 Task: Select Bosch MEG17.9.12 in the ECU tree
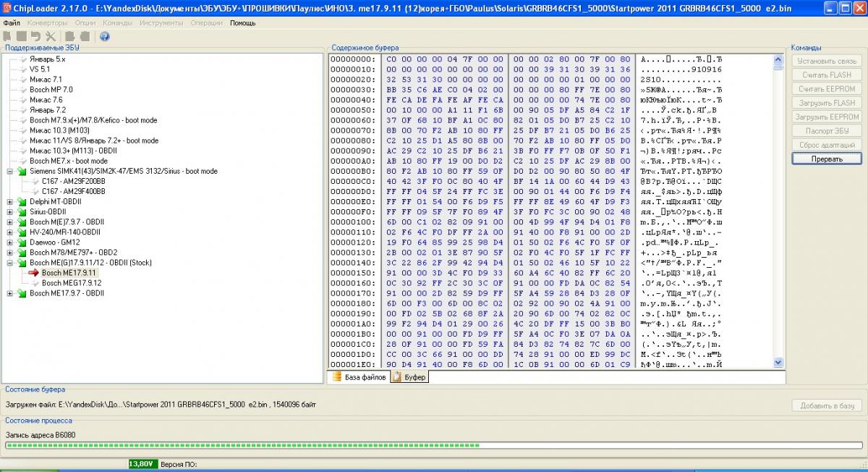tap(71, 283)
